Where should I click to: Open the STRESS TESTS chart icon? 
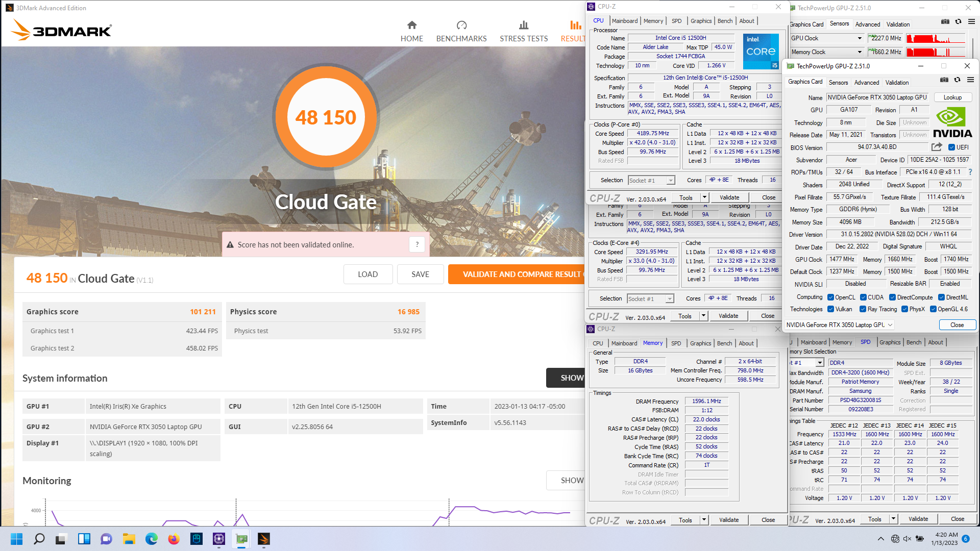pos(524,25)
